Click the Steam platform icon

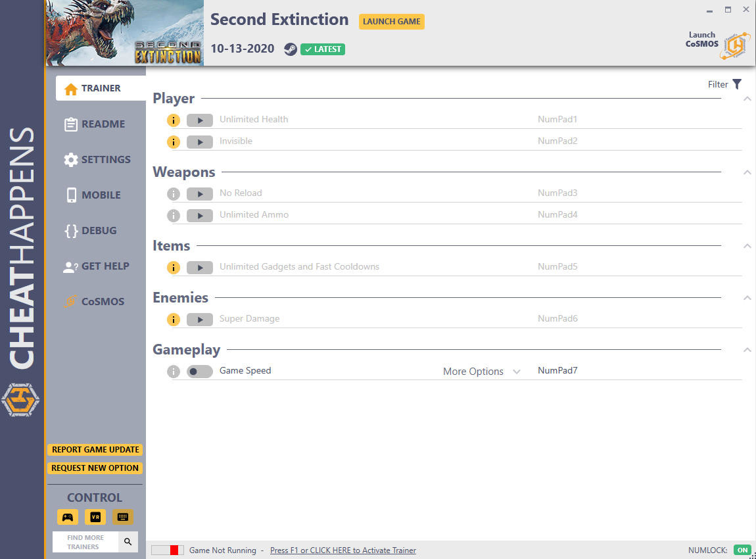[291, 49]
